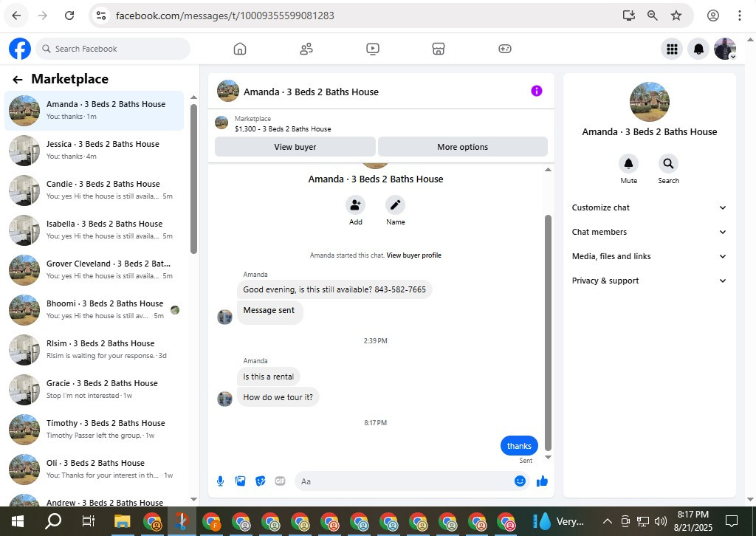Open the notifications bell in header

pos(698,49)
